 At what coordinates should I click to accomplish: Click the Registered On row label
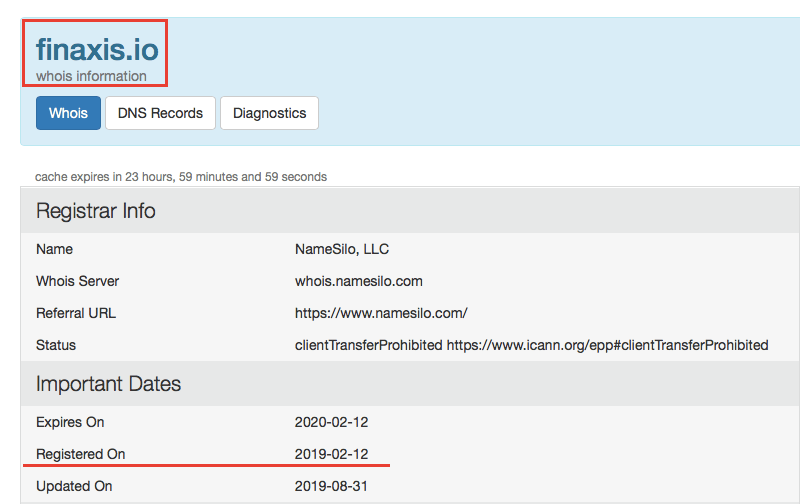click(x=81, y=454)
